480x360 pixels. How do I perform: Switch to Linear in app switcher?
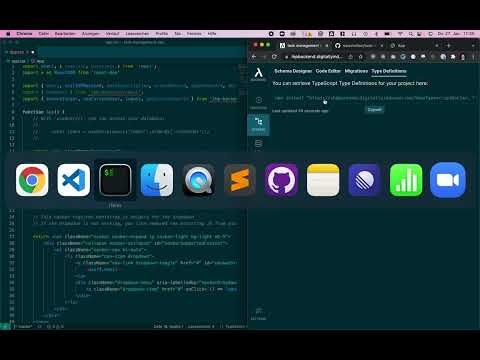pos(364,180)
